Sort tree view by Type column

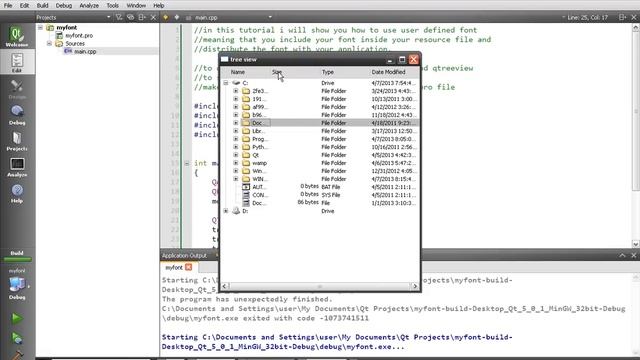tap(344, 72)
